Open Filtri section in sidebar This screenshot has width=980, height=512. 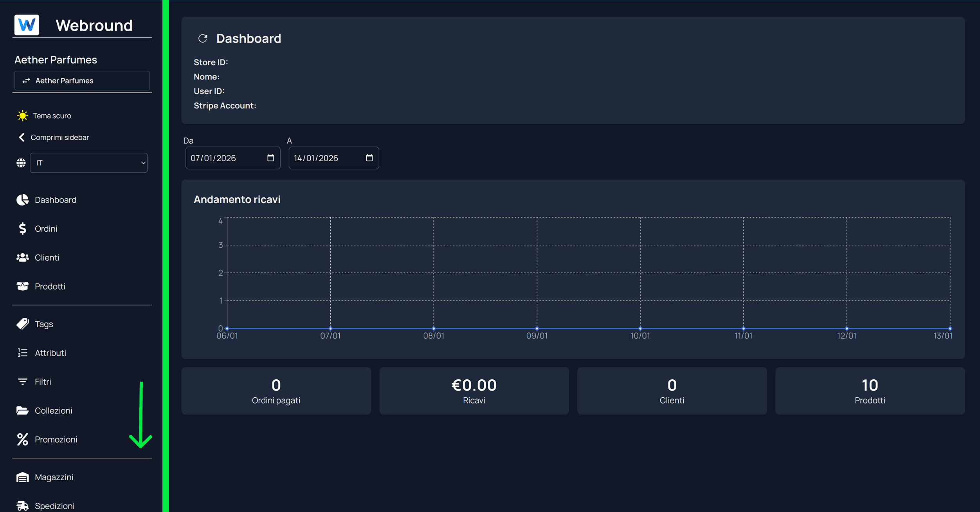click(43, 382)
